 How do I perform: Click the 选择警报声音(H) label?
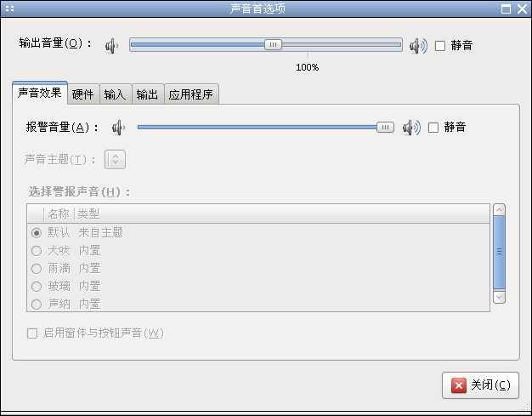click(x=79, y=192)
